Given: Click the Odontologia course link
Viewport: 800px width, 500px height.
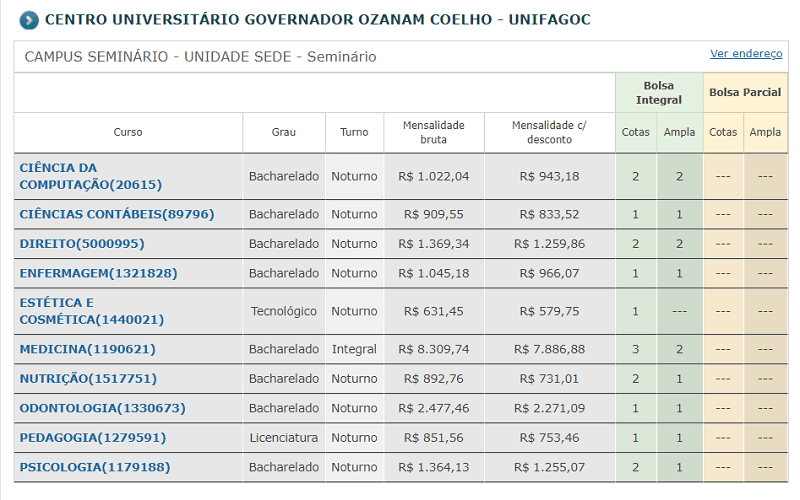Looking at the screenshot, I should (102, 408).
